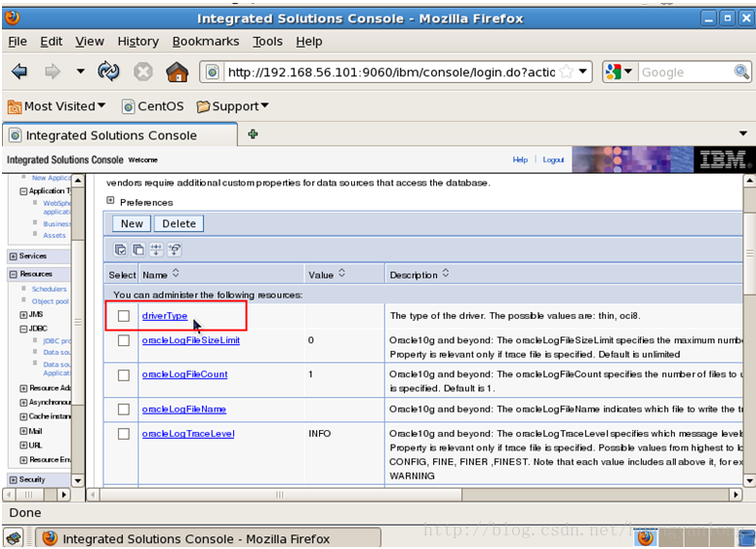The height and width of the screenshot is (549, 756).
Task: Open the Support bookmarks folder
Action: 232,106
